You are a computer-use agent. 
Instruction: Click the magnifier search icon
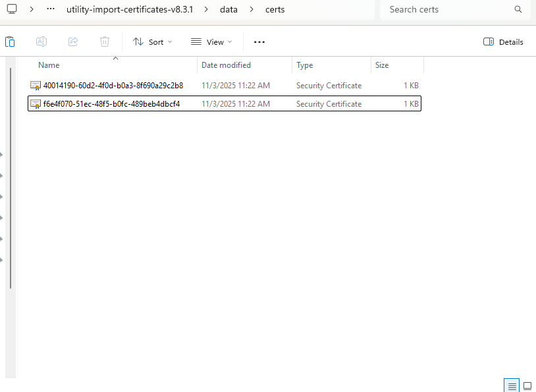(x=518, y=10)
